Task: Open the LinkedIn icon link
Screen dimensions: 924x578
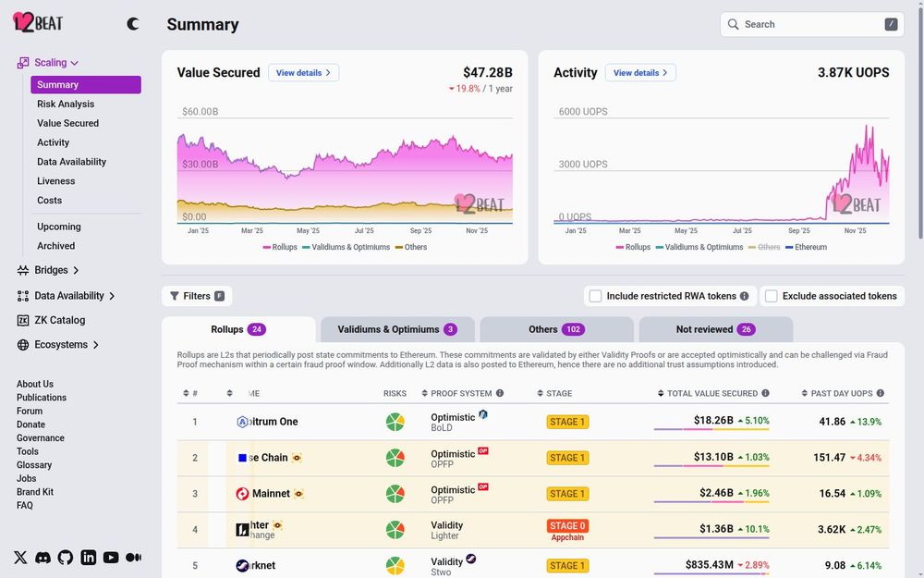Action: [89, 558]
